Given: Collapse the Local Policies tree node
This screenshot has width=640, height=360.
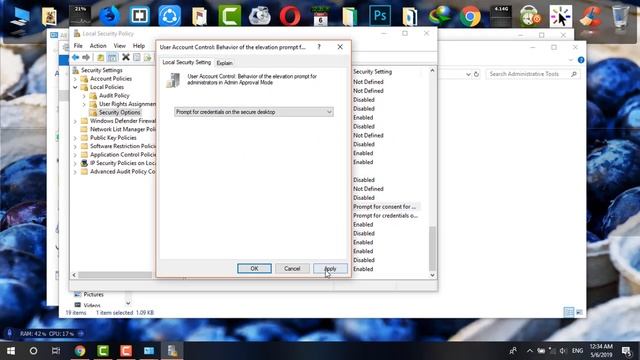Looking at the screenshot, I should (75, 87).
